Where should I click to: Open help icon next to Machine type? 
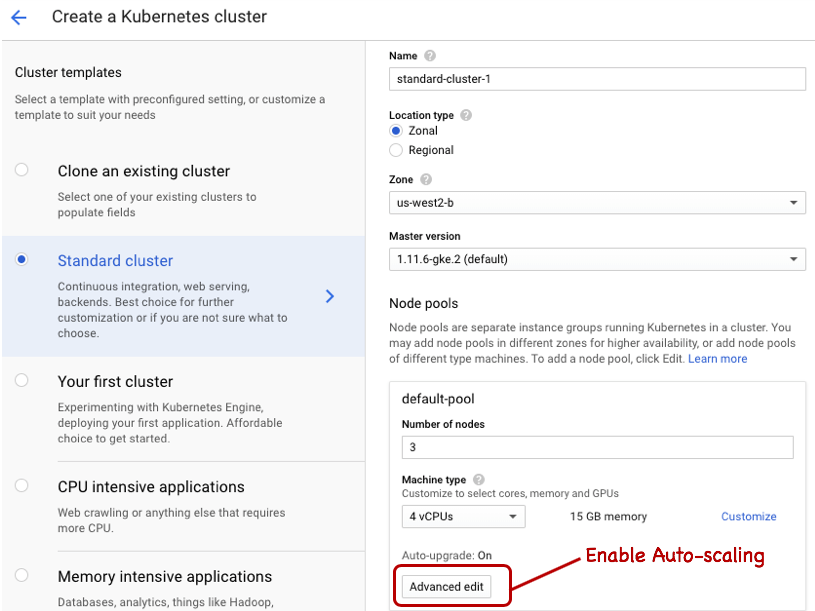tap(479, 480)
